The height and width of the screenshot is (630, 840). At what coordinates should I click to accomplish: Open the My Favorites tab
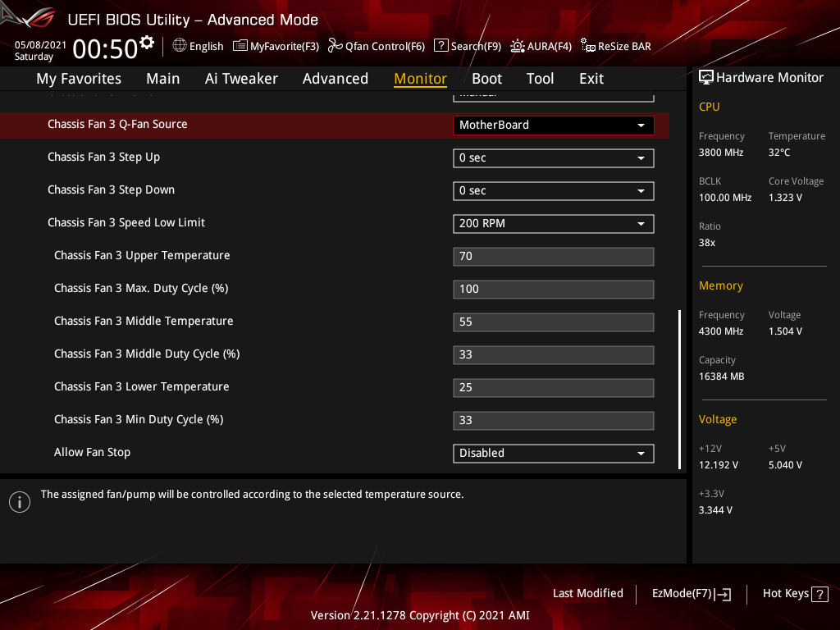[x=79, y=79]
